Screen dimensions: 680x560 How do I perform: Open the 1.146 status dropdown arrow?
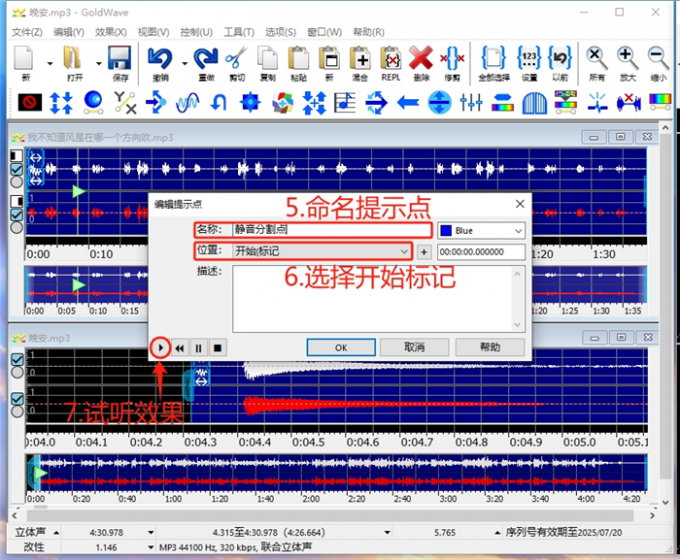pyautogui.click(x=150, y=547)
